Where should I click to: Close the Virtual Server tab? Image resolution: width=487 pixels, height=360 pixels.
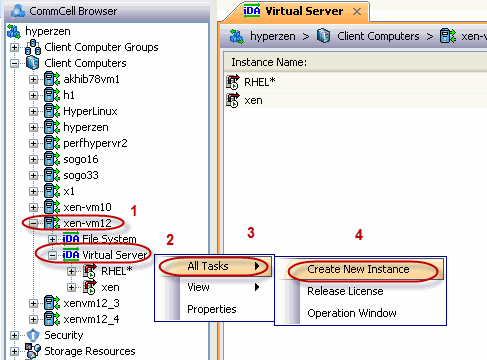click(357, 12)
